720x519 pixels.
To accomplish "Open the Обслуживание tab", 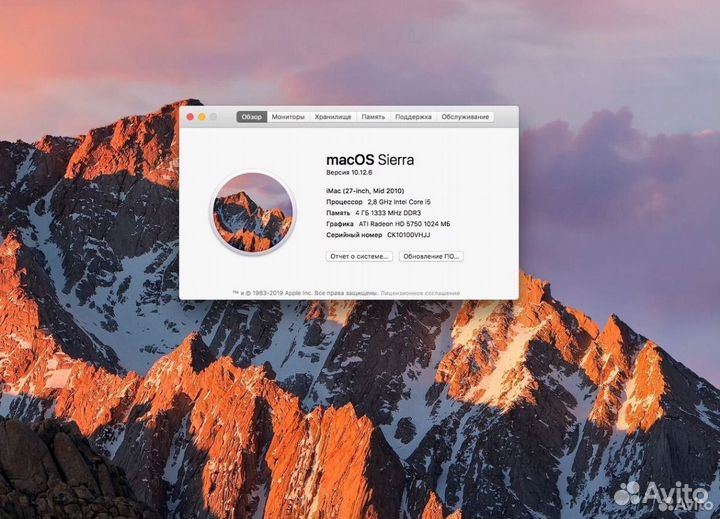I will pos(465,117).
